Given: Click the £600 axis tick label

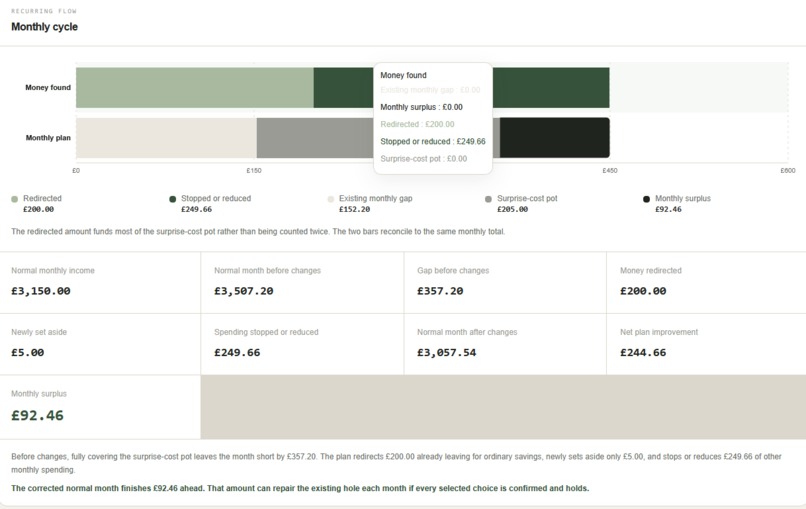Looking at the screenshot, I should 787,171.
